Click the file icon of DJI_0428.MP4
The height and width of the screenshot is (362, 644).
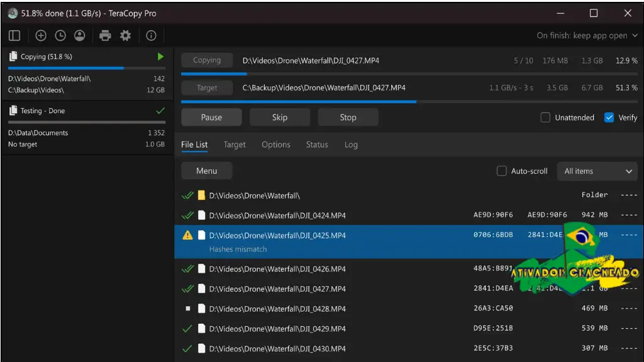click(201, 308)
